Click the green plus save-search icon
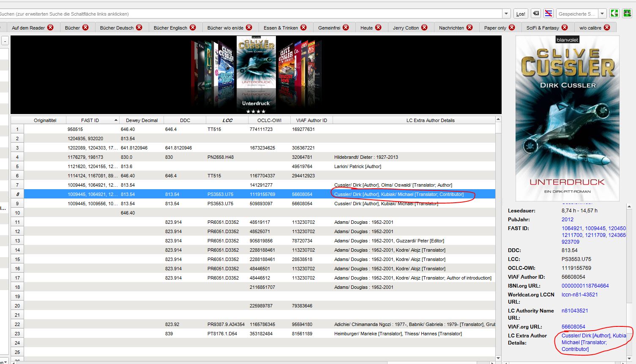636x364 pixels. pyautogui.click(x=627, y=14)
